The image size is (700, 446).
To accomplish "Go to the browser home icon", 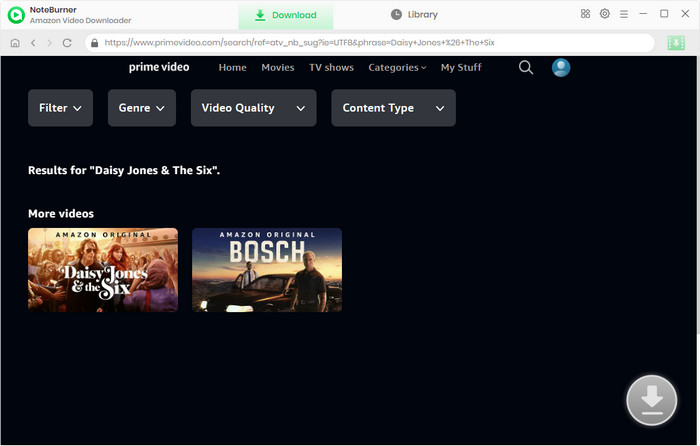I will click(15, 43).
